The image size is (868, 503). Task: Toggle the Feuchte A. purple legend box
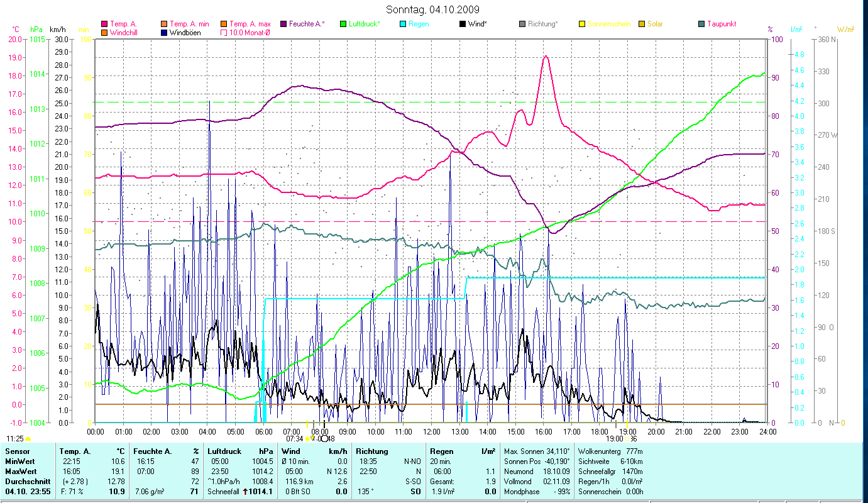point(283,25)
